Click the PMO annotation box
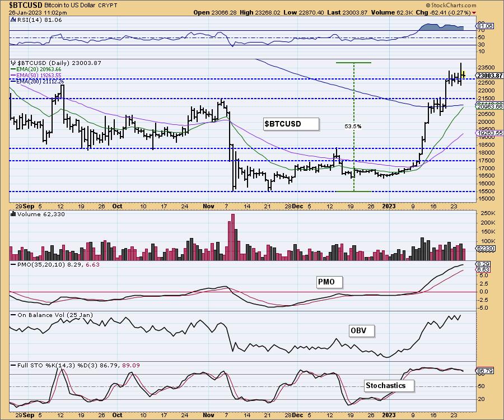504x420 pixels. tap(329, 282)
